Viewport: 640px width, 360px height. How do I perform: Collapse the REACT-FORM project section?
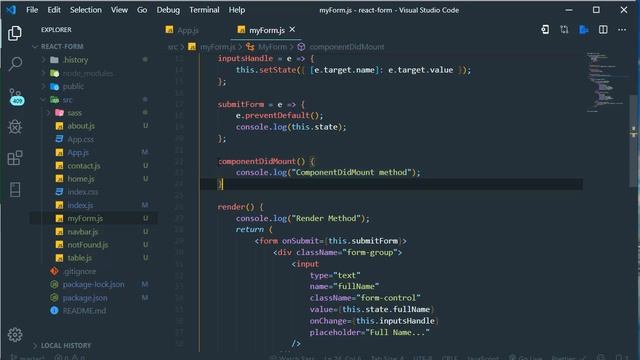point(35,47)
